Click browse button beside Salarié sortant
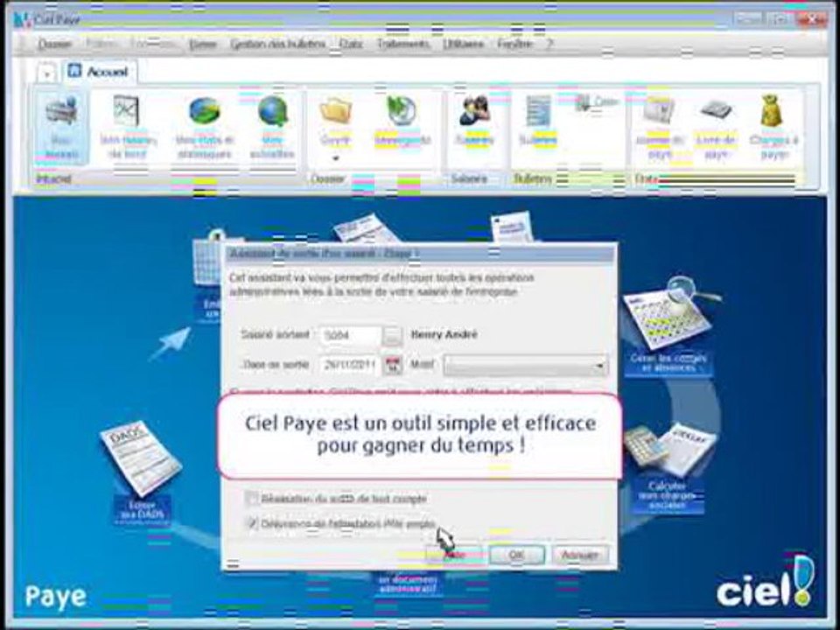The height and width of the screenshot is (630, 840). tap(392, 336)
